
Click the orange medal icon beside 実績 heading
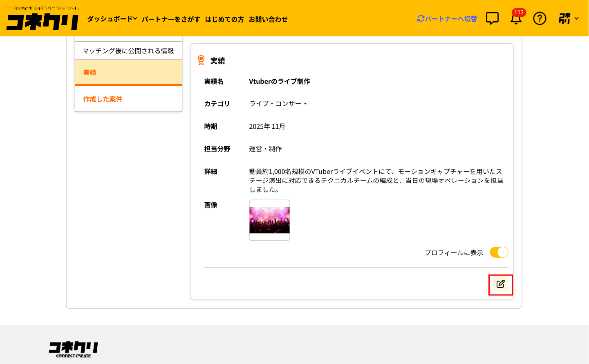click(x=201, y=60)
